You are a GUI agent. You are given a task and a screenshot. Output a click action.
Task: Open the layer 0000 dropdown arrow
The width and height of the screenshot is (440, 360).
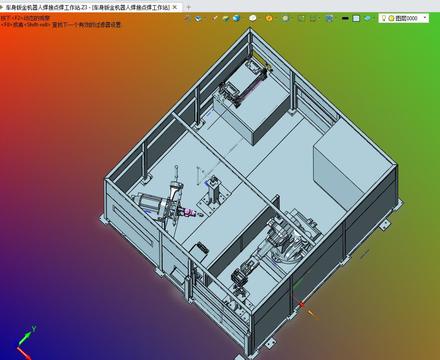point(425,18)
